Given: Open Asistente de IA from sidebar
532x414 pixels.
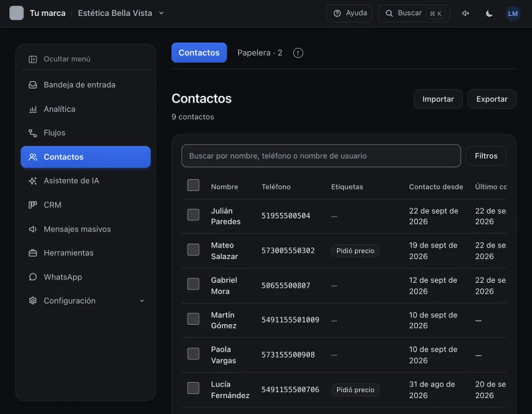Looking at the screenshot, I should (86, 181).
